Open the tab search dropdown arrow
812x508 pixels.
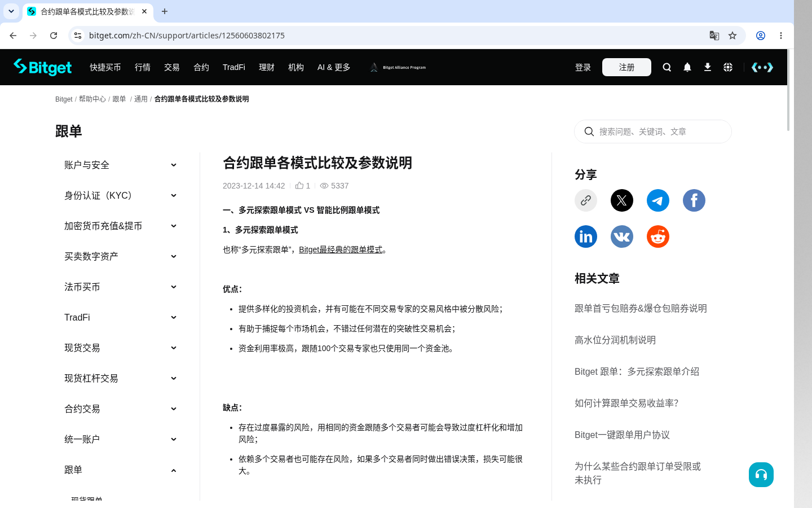(x=11, y=11)
